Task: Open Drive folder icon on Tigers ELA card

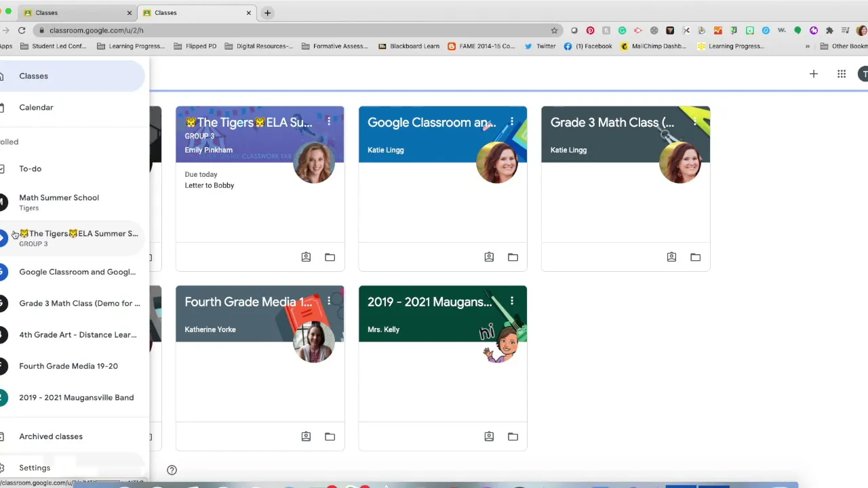Action: (330, 257)
